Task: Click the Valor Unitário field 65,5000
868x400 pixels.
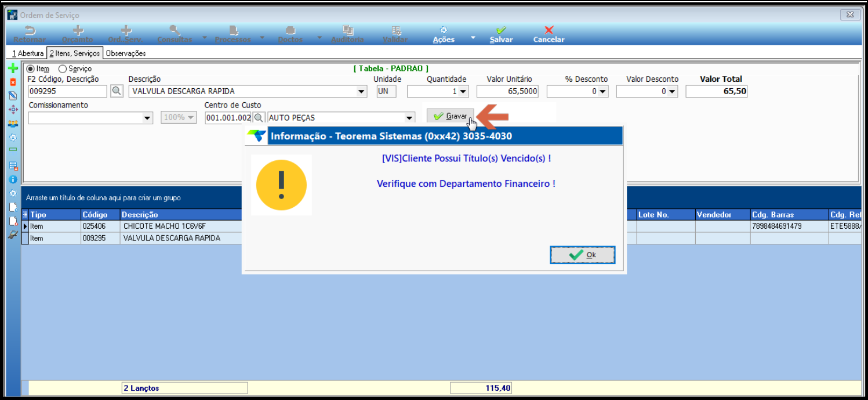Action: [x=507, y=91]
